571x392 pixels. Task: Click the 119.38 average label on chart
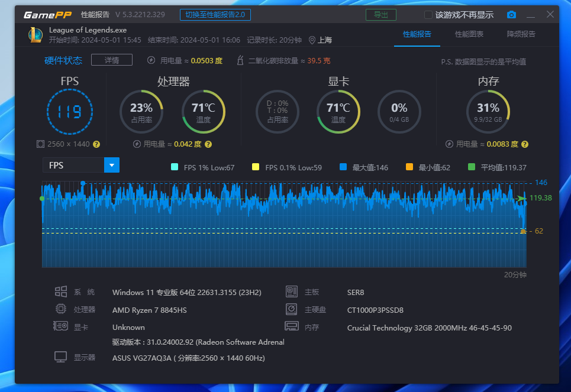tap(540, 198)
